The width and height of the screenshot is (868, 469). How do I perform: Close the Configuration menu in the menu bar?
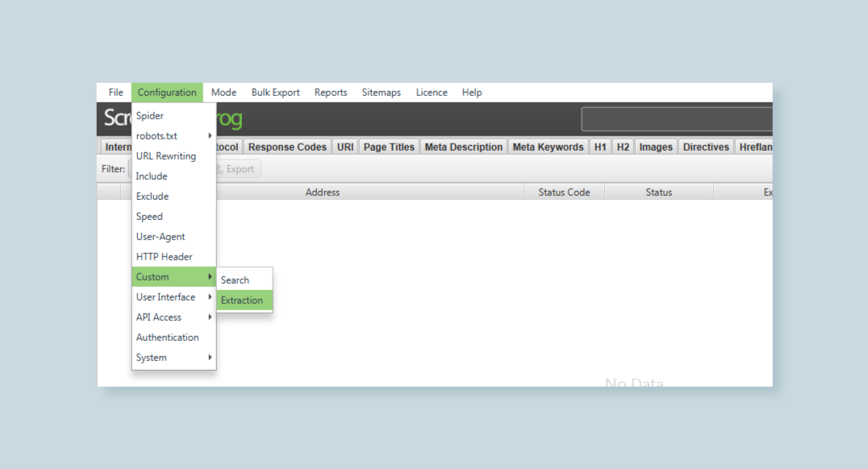(x=167, y=93)
